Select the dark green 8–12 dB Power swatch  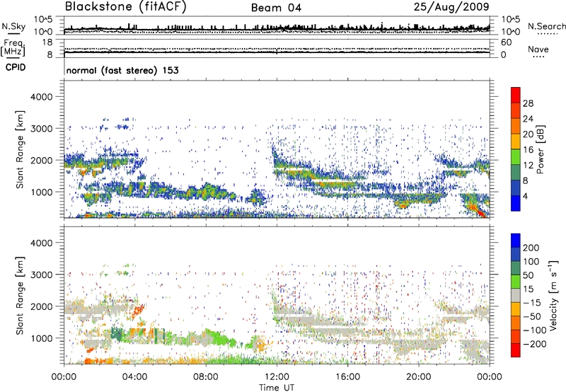pos(516,172)
